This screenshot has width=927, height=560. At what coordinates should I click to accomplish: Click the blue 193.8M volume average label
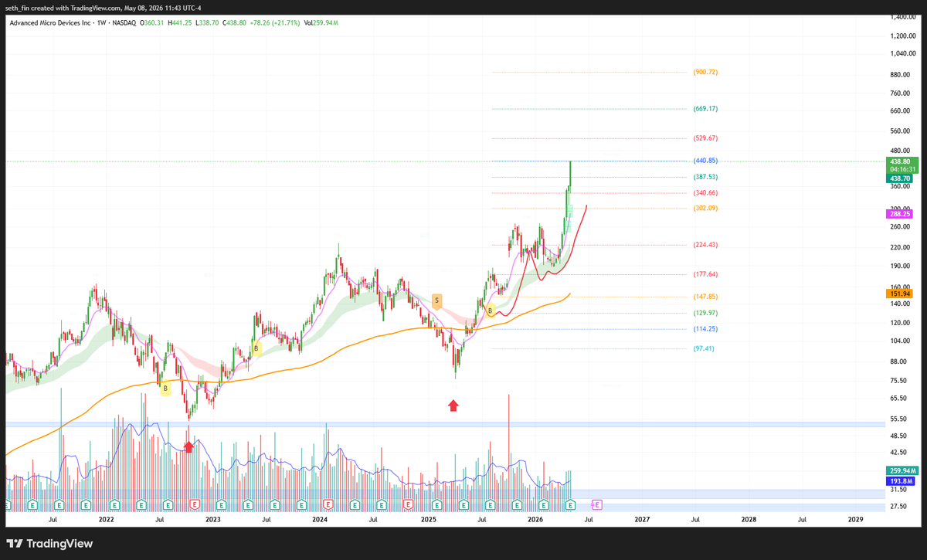pyautogui.click(x=900, y=480)
